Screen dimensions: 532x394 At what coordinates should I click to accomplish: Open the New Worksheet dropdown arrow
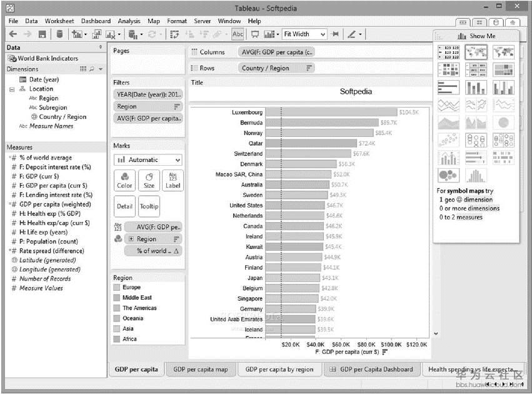pos(86,34)
